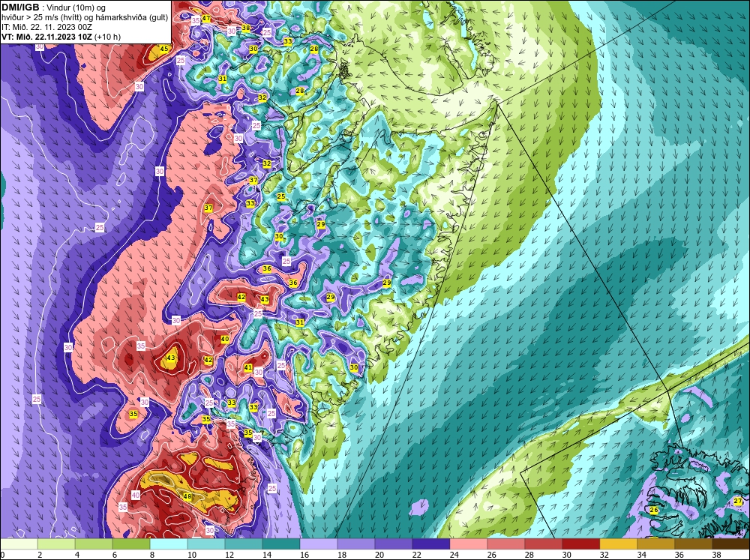Viewport: 750px width, 560px height.
Task: Click the 'IT: Mið. 22. 11. 2023 00Z' line
Action: [46, 27]
